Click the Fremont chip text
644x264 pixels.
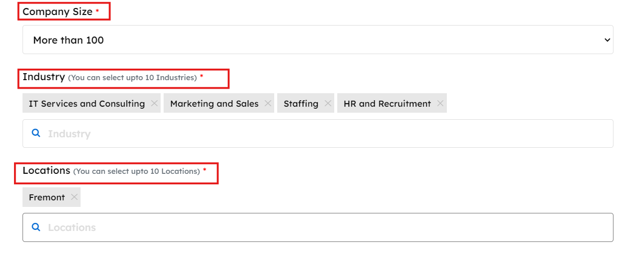point(47,197)
